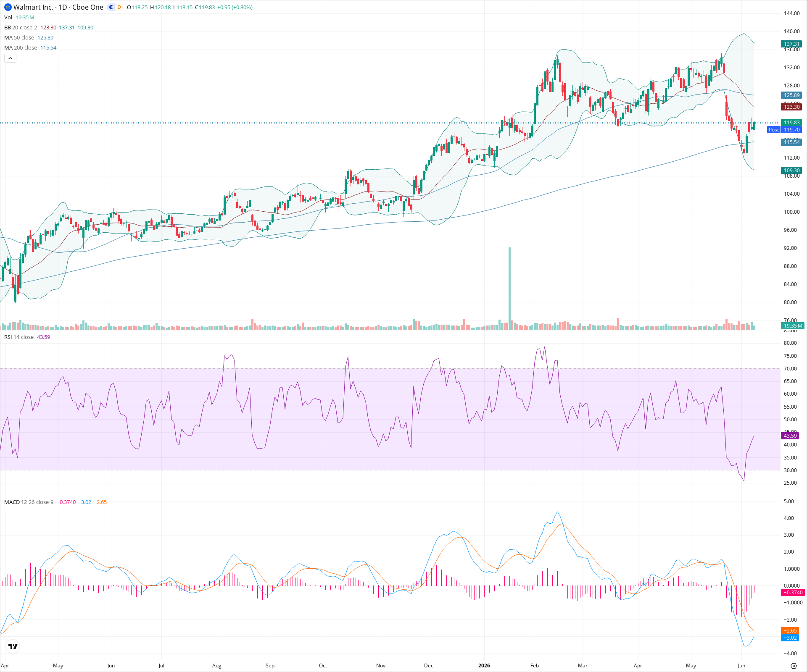Screen dimensions: 807x672
Task: Click the 80.00 RSI axis label
Action: pyautogui.click(x=790, y=343)
